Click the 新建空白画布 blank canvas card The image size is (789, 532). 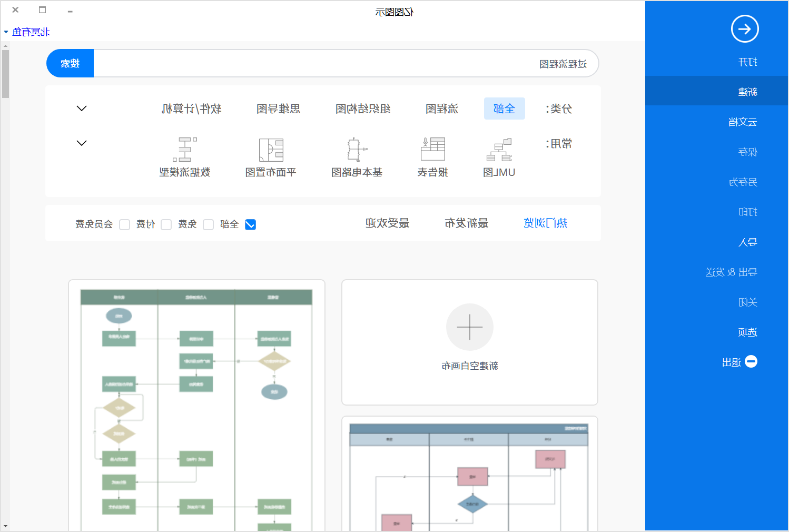coord(470,342)
